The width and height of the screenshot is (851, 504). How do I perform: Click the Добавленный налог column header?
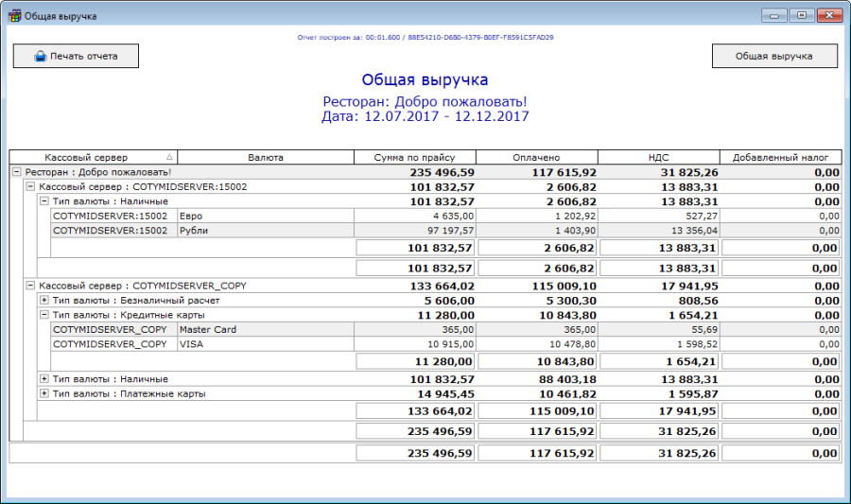pos(780,157)
